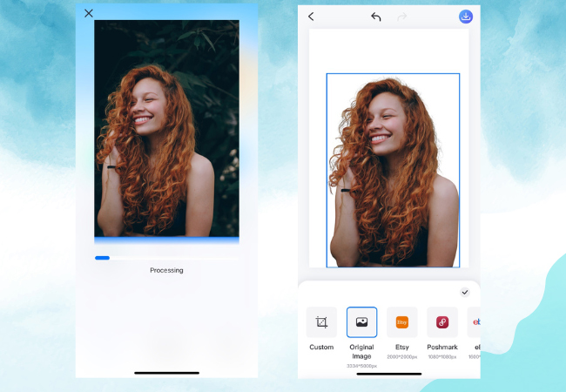Tap the Processing status text
The image size is (566, 392).
[166, 271]
